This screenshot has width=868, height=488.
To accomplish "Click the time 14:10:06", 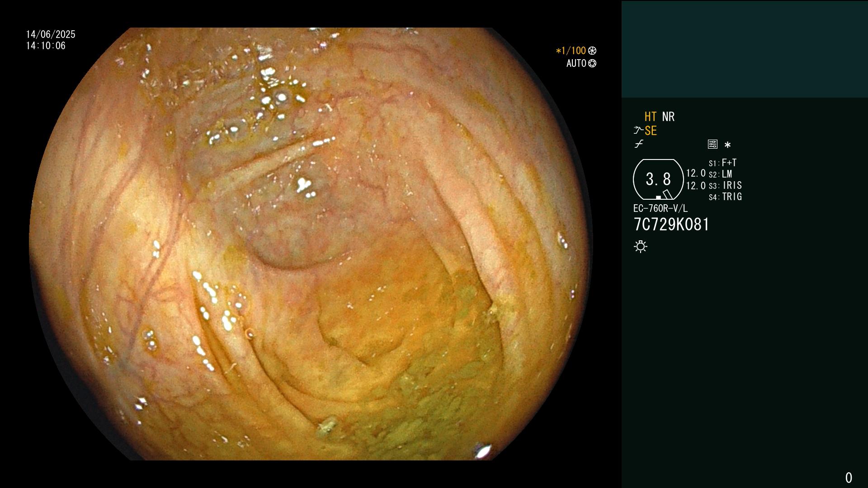I will coord(46,46).
